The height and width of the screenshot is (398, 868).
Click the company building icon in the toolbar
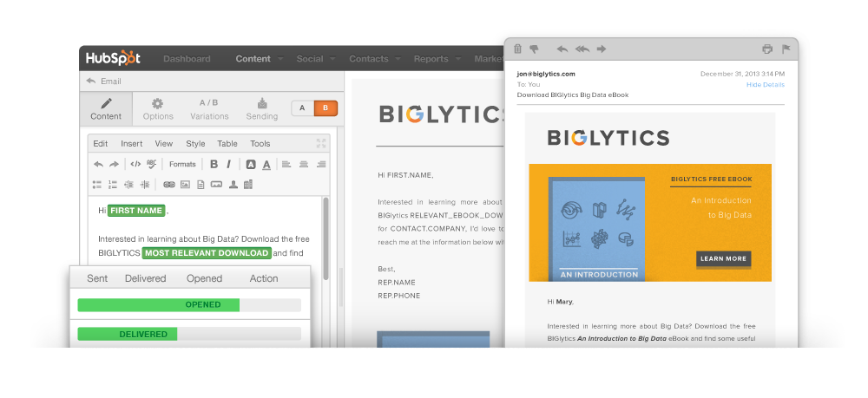pos(248,185)
